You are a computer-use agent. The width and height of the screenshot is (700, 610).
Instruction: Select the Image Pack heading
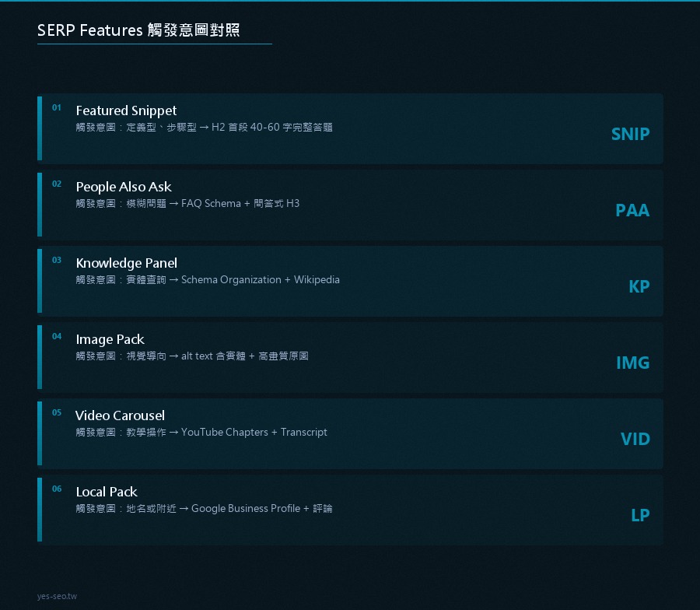(110, 339)
